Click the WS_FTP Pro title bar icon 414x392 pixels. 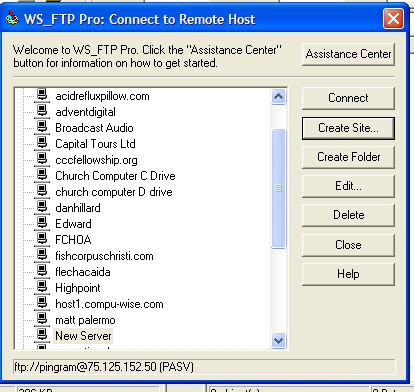coord(12,18)
